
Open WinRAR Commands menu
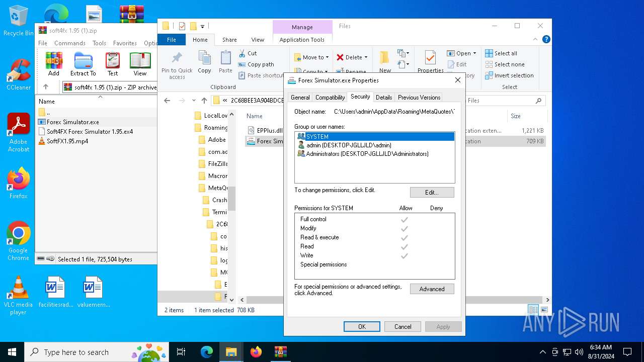tap(70, 43)
